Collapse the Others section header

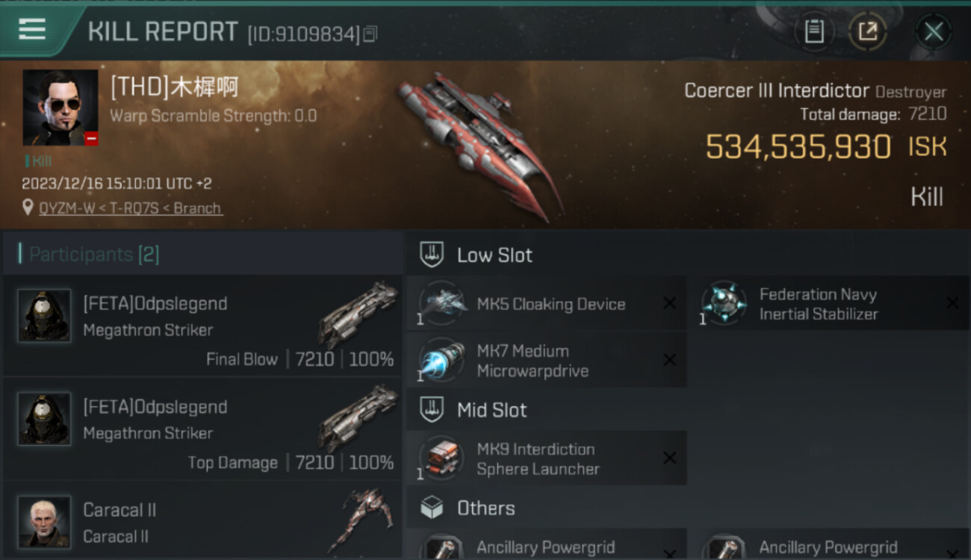point(688,508)
